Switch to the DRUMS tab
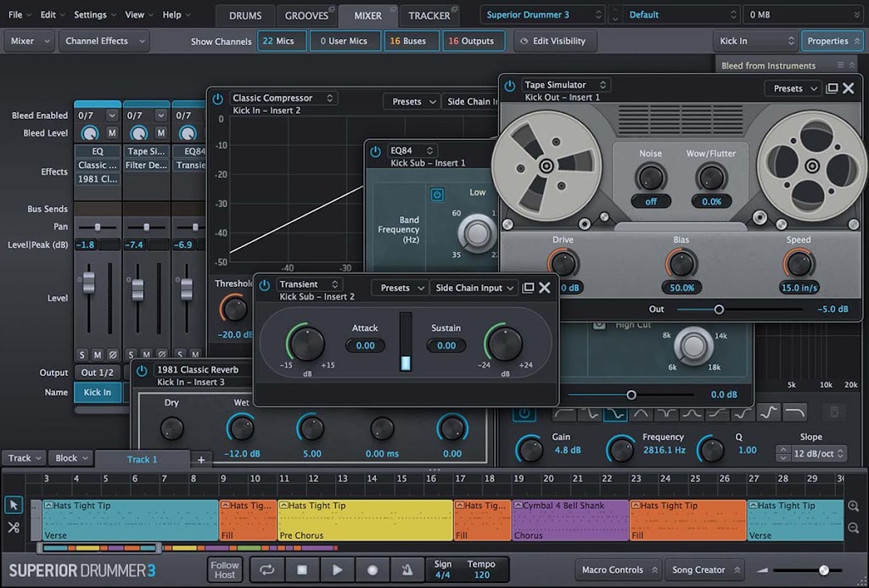The image size is (869, 588). 245,15
